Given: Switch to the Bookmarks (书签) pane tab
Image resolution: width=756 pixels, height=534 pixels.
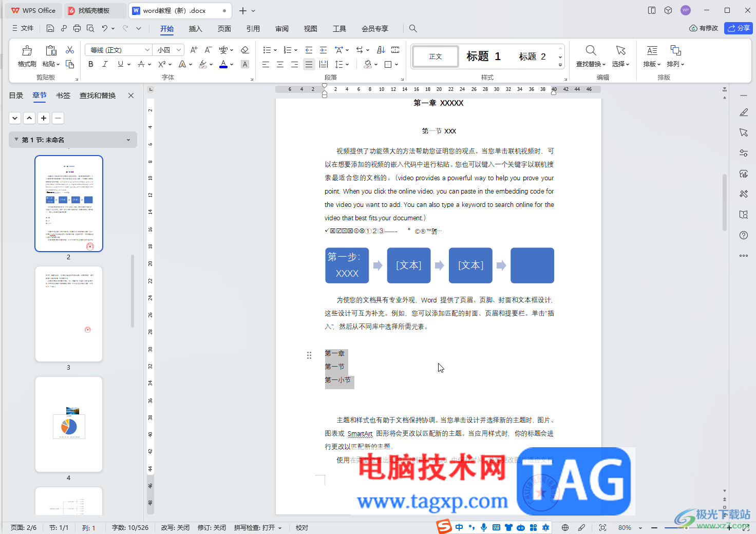Looking at the screenshot, I should 63,96.
